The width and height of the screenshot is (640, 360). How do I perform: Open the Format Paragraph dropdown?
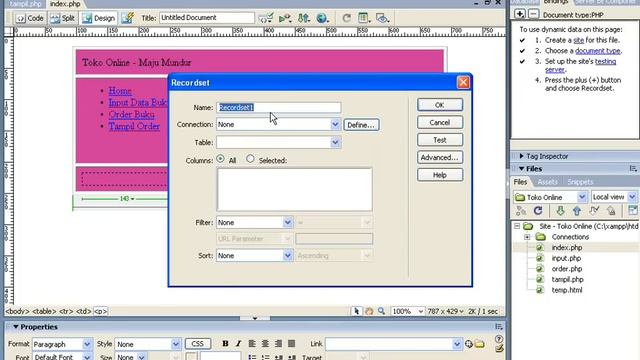(87, 344)
